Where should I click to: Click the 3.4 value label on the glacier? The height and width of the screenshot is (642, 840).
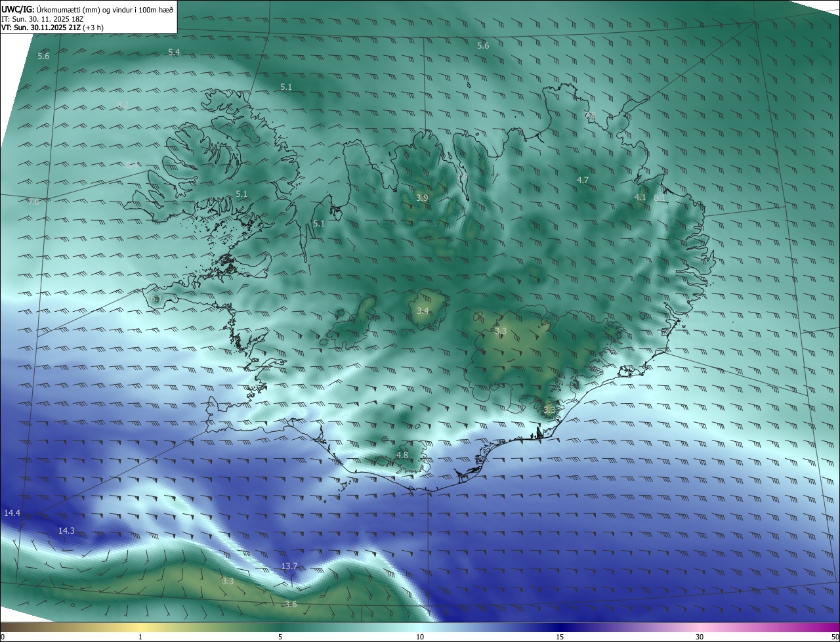click(x=423, y=310)
